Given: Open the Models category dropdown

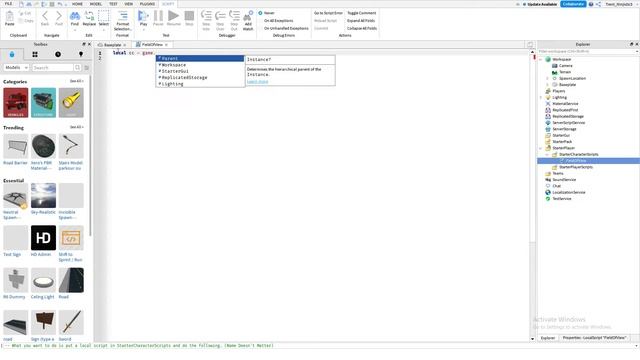Looking at the screenshot, I should (16, 67).
